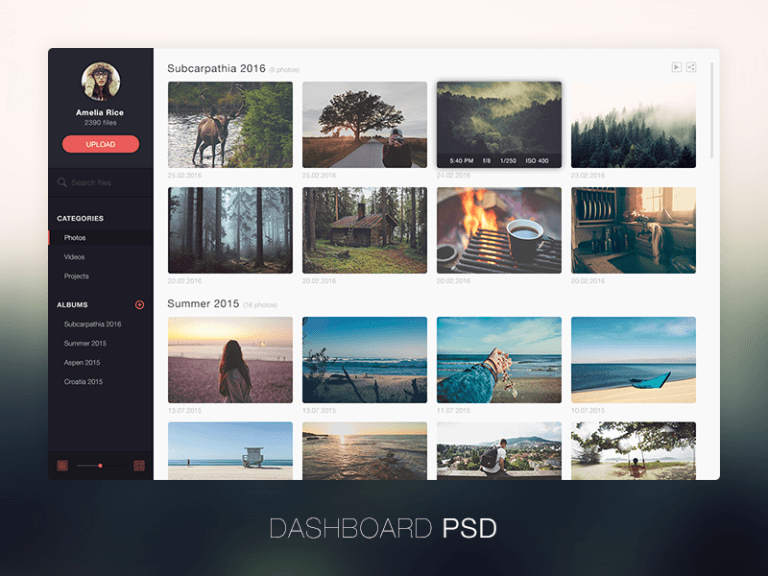This screenshot has width=768, height=576.
Task: Open the Croatia 2015 album
Action: [x=83, y=382]
